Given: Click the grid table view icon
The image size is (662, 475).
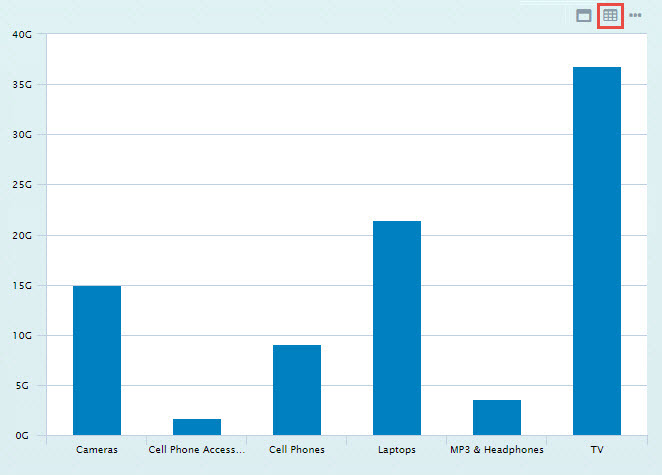Looking at the screenshot, I should (610, 16).
